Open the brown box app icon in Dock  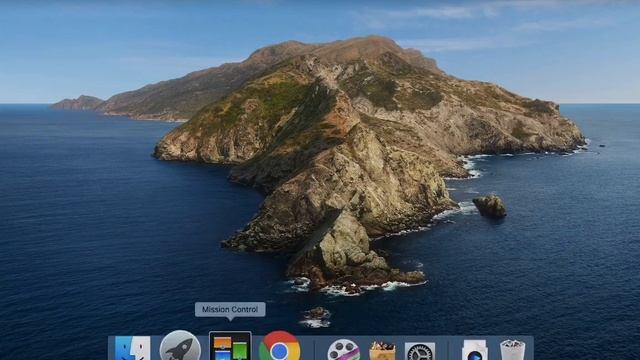coord(382,351)
